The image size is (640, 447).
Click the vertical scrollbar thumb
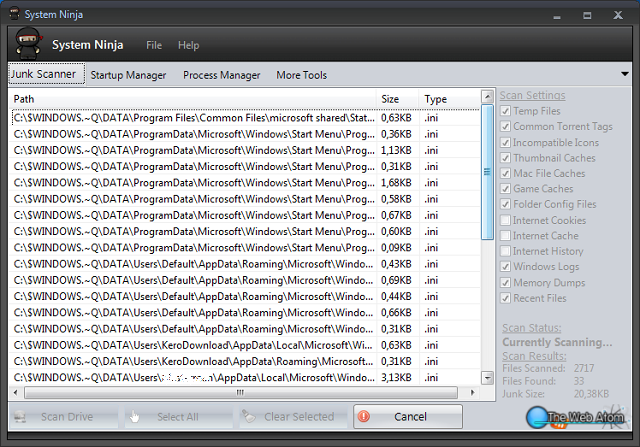point(487,172)
